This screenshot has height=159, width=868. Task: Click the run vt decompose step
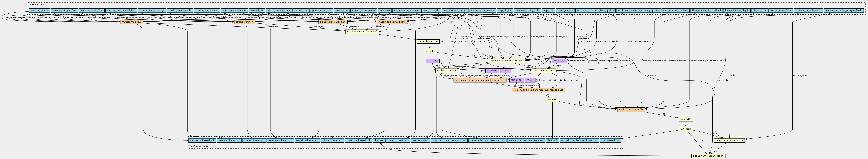tap(428, 41)
